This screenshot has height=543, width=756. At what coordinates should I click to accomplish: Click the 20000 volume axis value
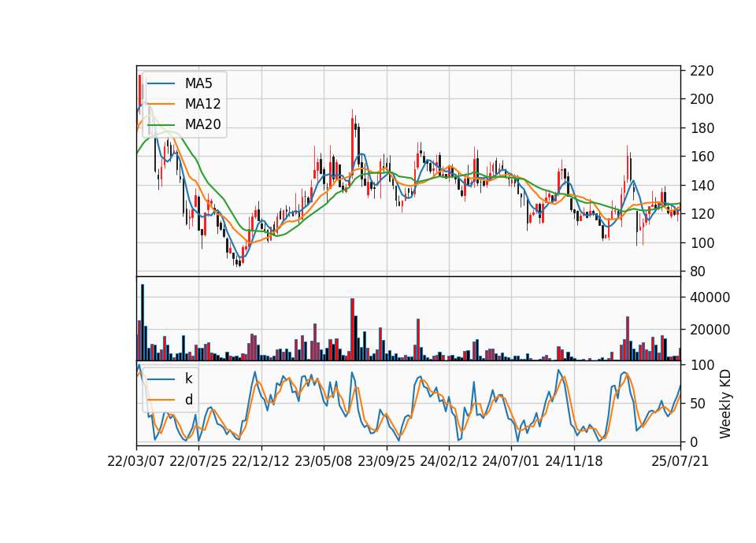710,330
